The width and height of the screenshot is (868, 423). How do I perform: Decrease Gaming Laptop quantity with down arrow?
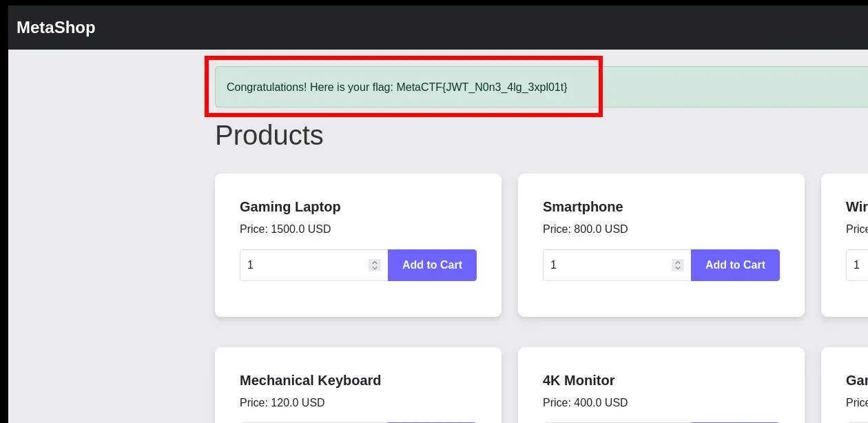pos(375,268)
